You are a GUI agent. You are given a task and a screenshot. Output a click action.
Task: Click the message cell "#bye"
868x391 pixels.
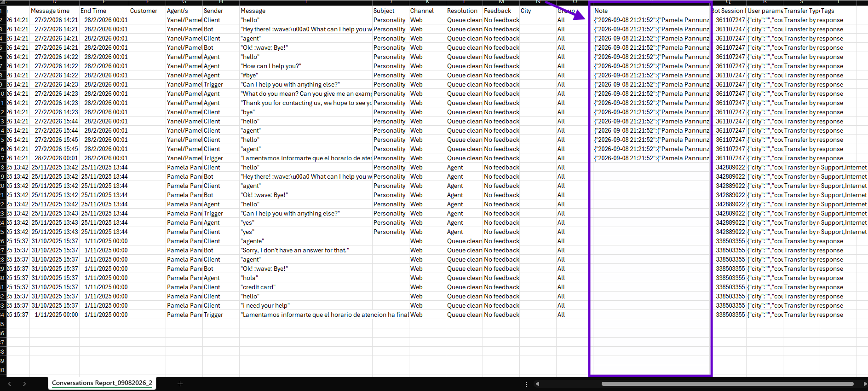tap(306, 75)
